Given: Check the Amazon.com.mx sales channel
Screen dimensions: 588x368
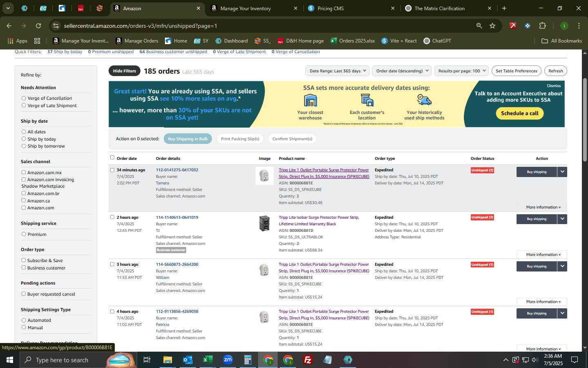Looking at the screenshot, I should pyautogui.click(x=24, y=173).
